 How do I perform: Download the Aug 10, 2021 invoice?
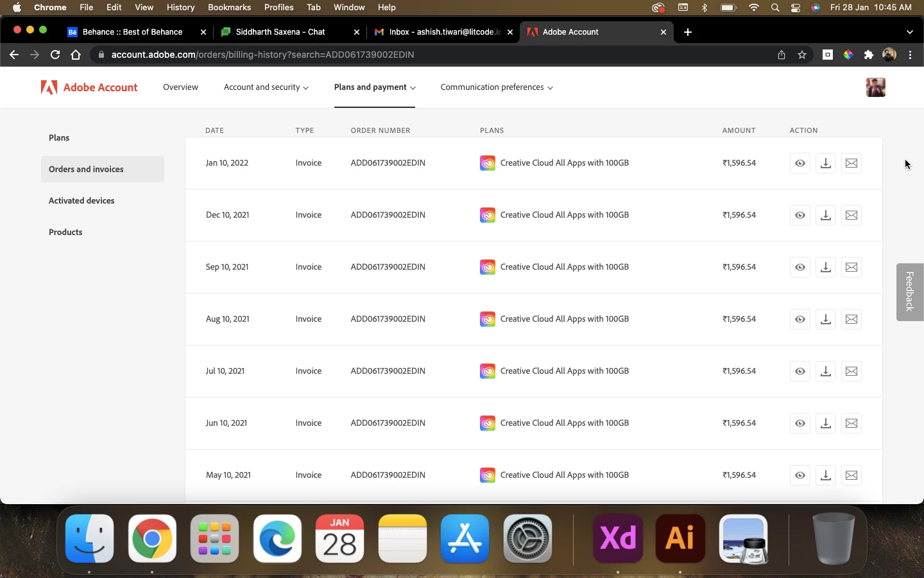(x=826, y=319)
